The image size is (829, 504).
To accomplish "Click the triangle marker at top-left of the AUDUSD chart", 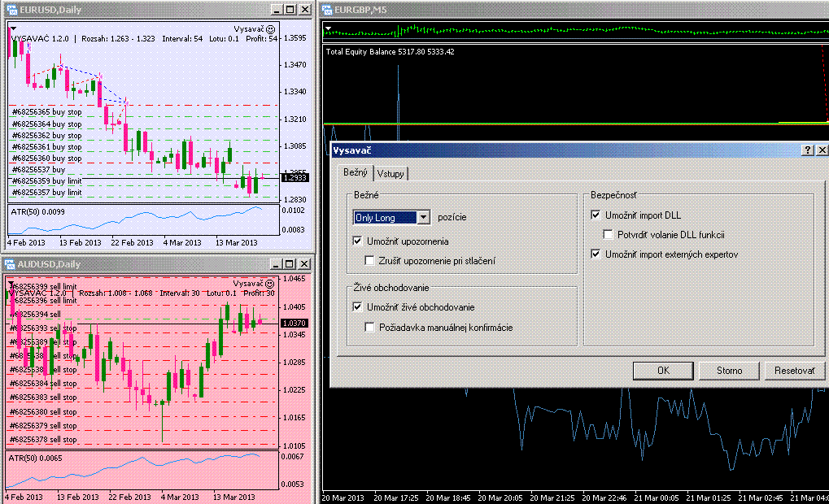I will tap(11, 283).
